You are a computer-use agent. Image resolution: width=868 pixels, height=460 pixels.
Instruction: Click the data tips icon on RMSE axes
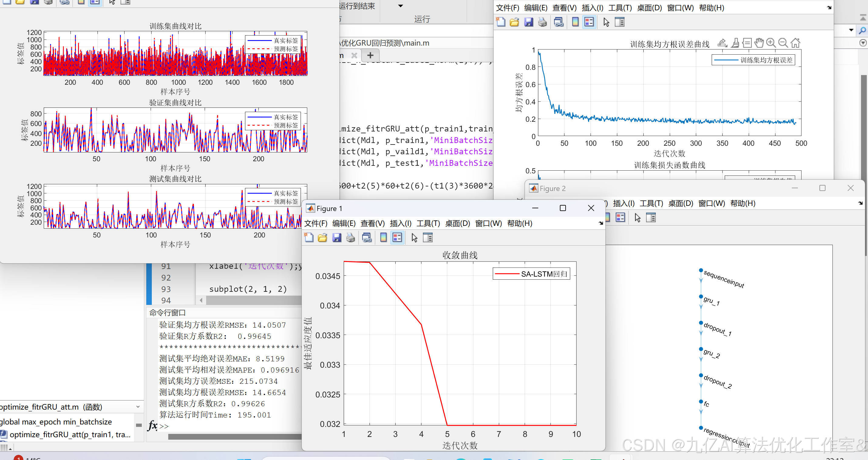[x=747, y=43]
